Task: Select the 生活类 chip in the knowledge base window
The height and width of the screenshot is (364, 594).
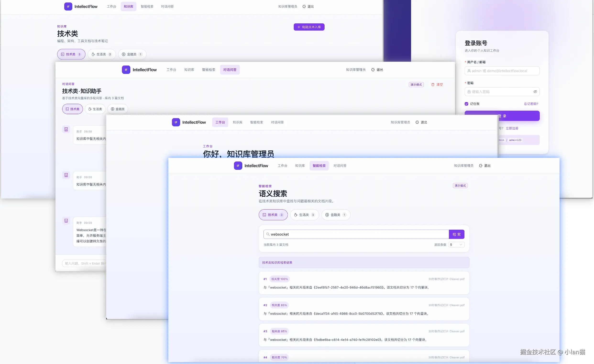Action: (102, 54)
